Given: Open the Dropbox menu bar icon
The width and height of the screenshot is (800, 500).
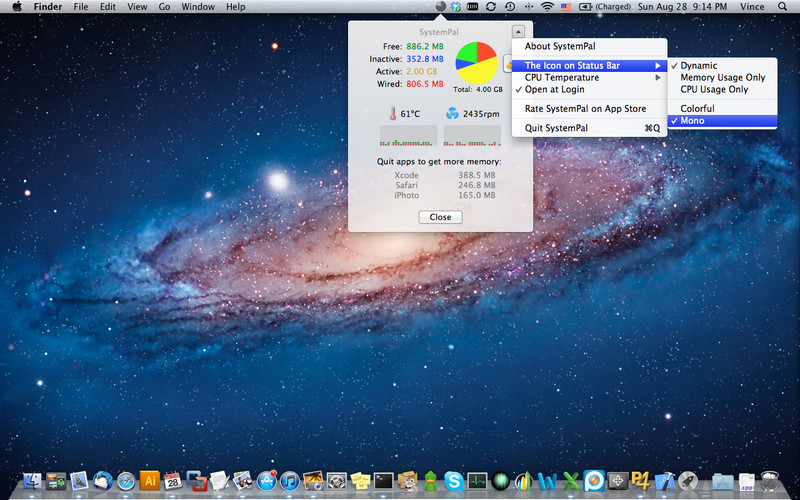Looking at the screenshot, I should (456, 7).
